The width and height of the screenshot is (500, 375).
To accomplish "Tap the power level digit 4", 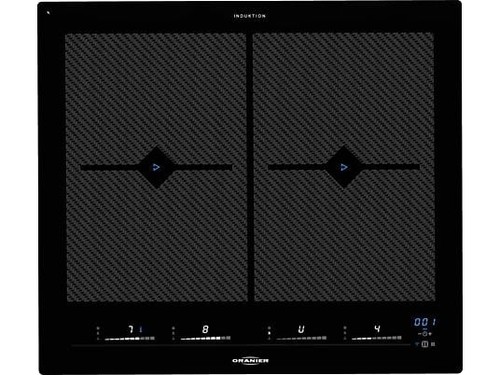I will coord(377,329).
